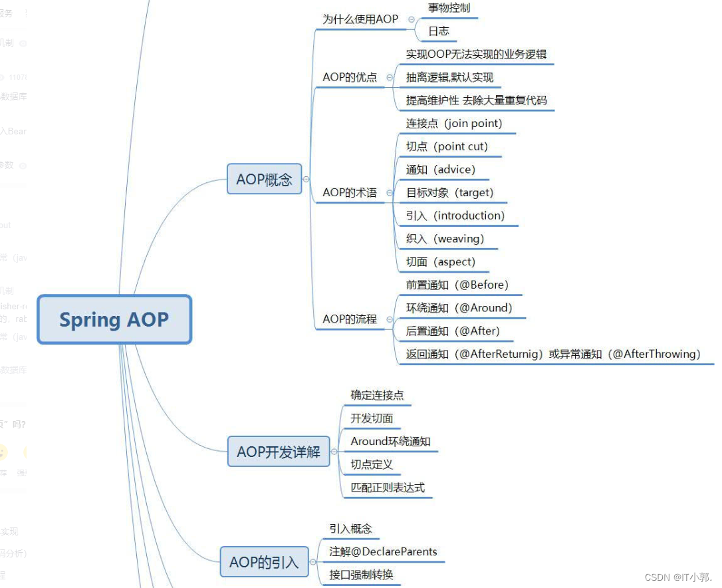Collapse the "AOP的流程" branch circle

click(x=390, y=319)
